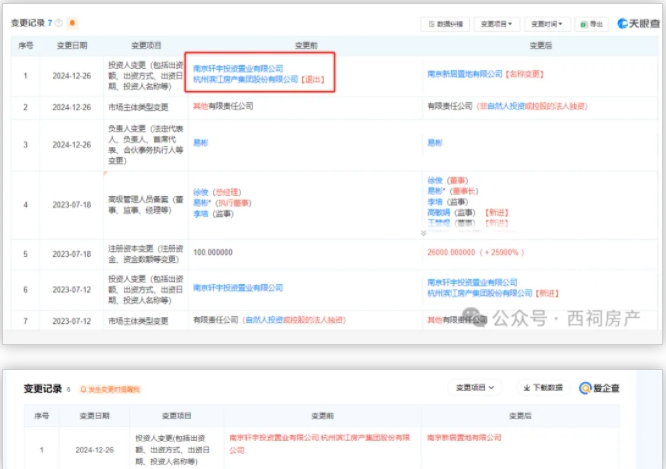The height and width of the screenshot is (469, 666).
Task: Click the 变更日期 column header in top table
Action: pos(70,45)
